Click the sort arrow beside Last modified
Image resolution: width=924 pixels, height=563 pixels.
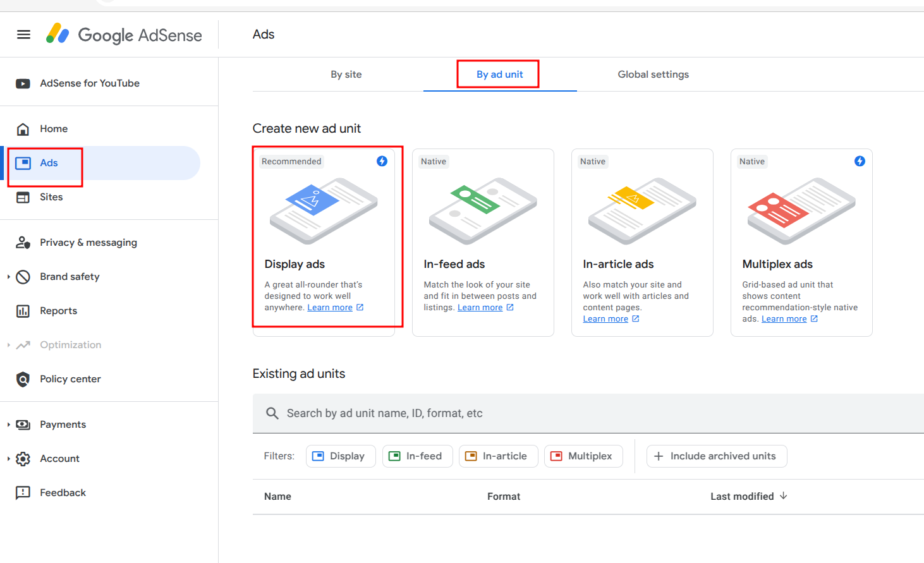[x=784, y=496]
